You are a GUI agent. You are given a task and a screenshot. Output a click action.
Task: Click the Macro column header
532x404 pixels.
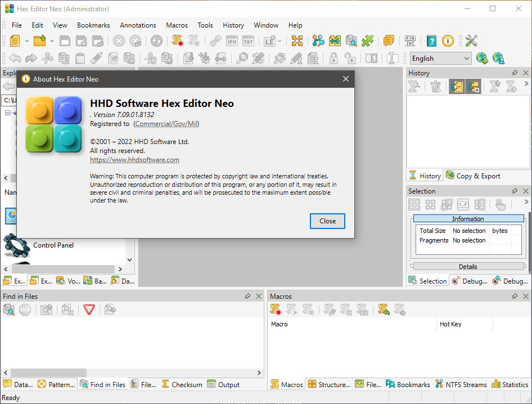pos(352,324)
